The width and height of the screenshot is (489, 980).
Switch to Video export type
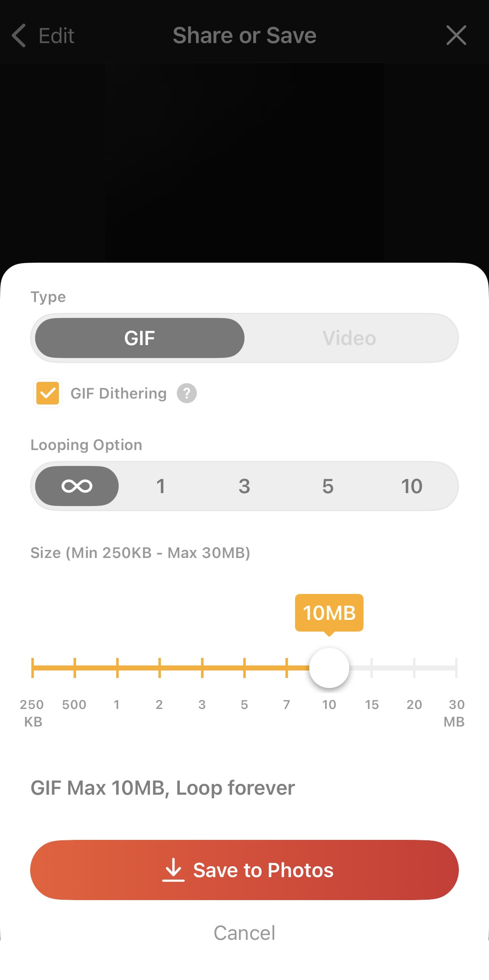[349, 338]
